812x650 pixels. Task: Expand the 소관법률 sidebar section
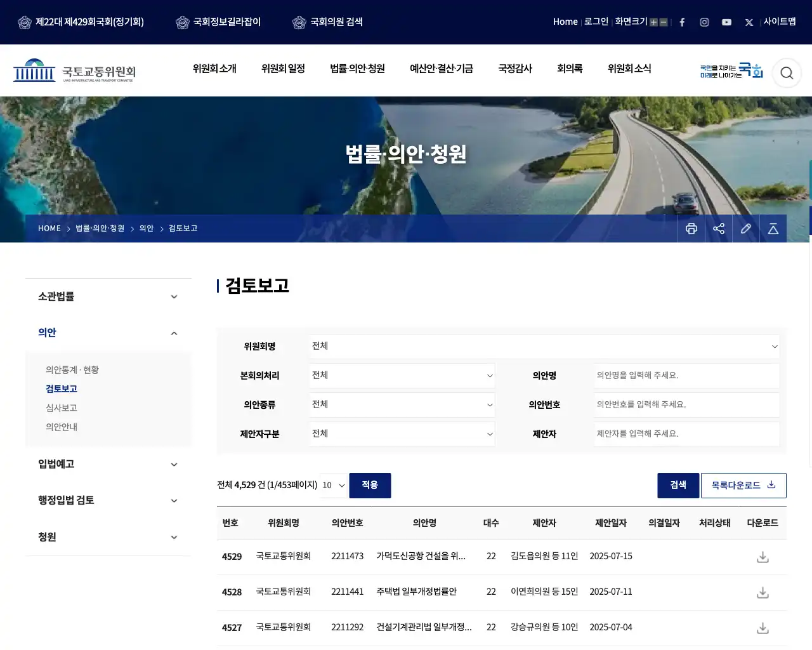pos(108,296)
